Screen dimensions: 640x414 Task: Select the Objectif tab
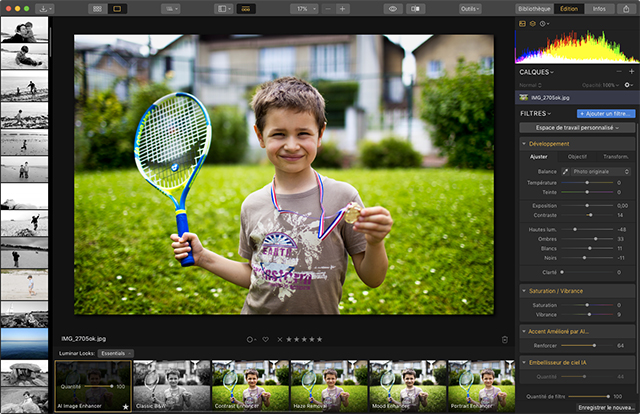click(x=577, y=156)
